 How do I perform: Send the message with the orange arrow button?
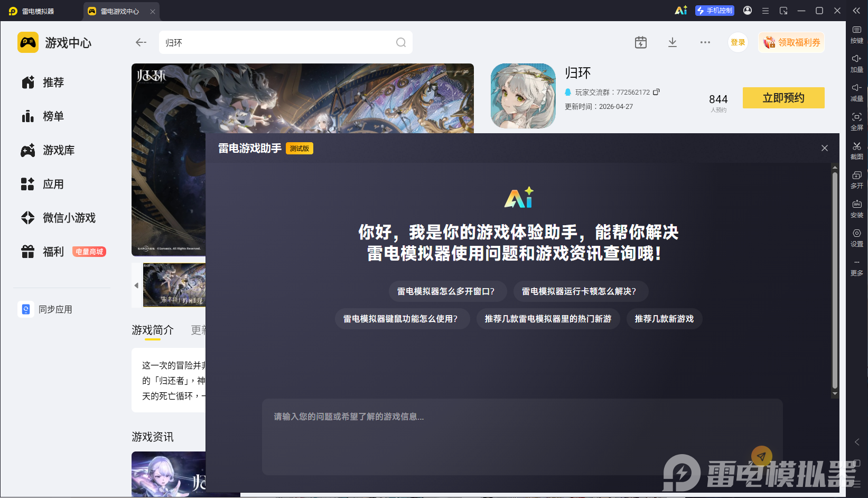(761, 456)
